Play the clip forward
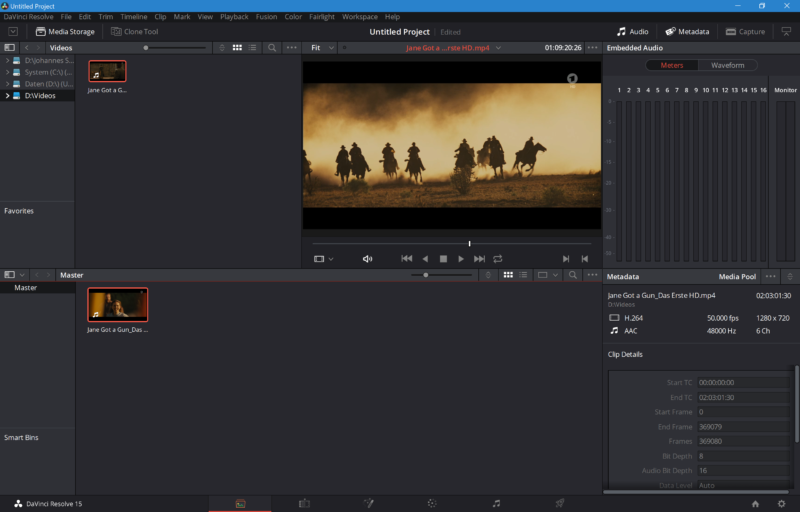This screenshot has width=800, height=512. 461,259
